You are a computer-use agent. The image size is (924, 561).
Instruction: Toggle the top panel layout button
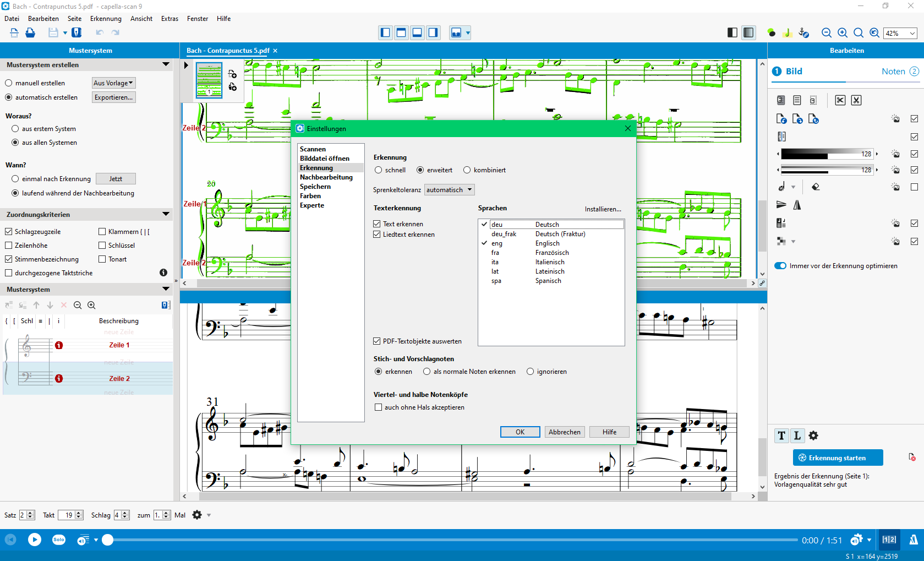pyautogui.click(x=401, y=33)
